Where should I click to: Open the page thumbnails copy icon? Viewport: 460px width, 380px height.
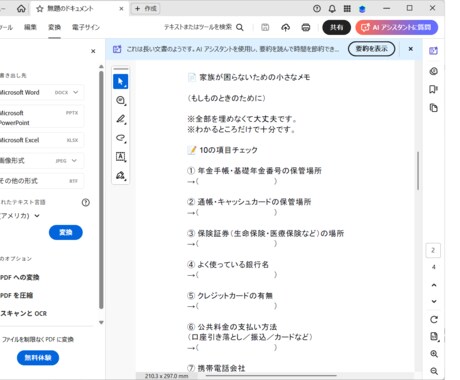pos(433,108)
